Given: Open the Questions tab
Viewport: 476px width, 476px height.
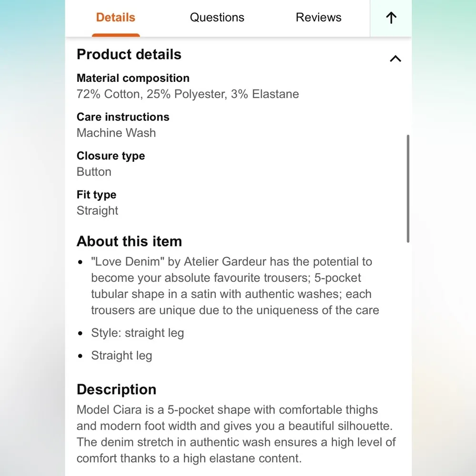Looking at the screenshot, I should pyautogui.click(x=217, y=18).
